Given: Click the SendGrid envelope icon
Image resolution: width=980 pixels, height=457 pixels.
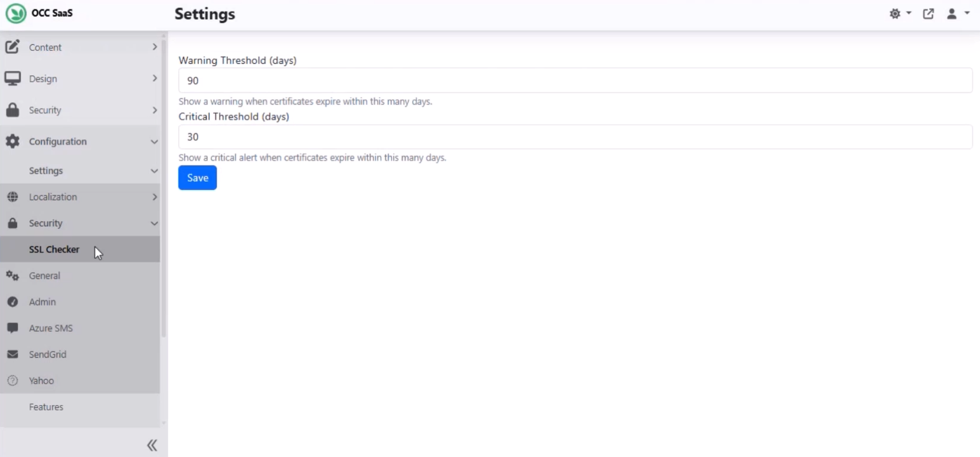Looking at the screenshot, I should [x=12, y=354].
